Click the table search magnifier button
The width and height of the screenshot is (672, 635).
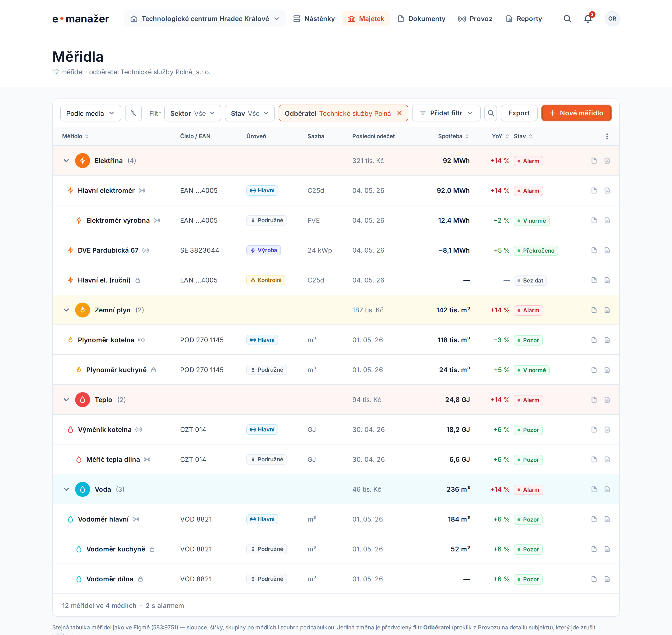click(491, 113)
